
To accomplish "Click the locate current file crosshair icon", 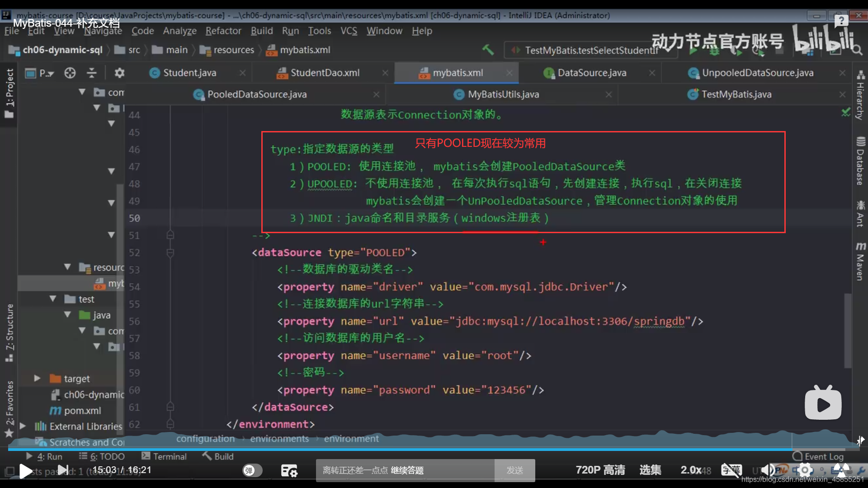I will point(70,73).
